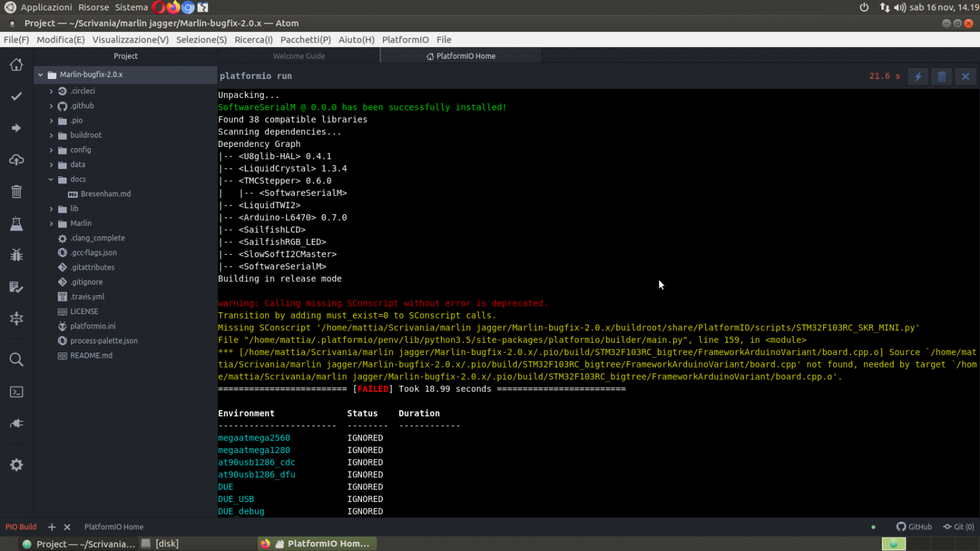Image resolution: width=980 pixels, height=551 pixels.
Task: Expand the Marlin folder chevron
Action: coord(51,223)
